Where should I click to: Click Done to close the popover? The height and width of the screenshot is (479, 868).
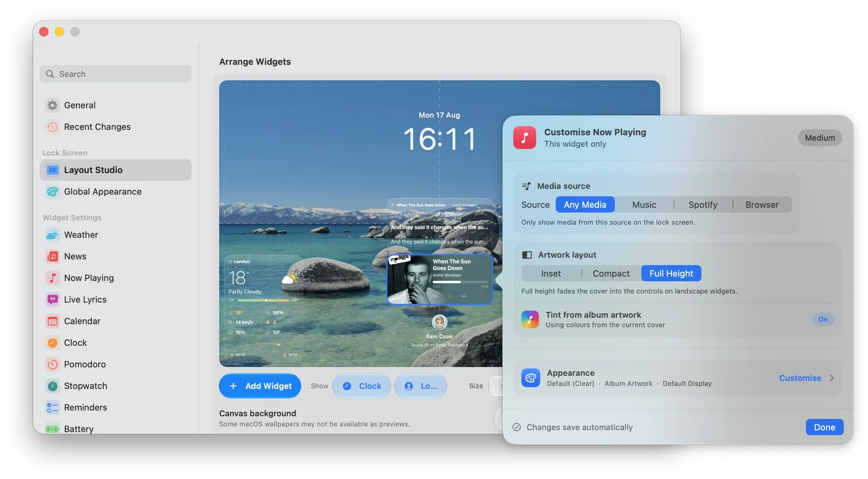(824, 427)
